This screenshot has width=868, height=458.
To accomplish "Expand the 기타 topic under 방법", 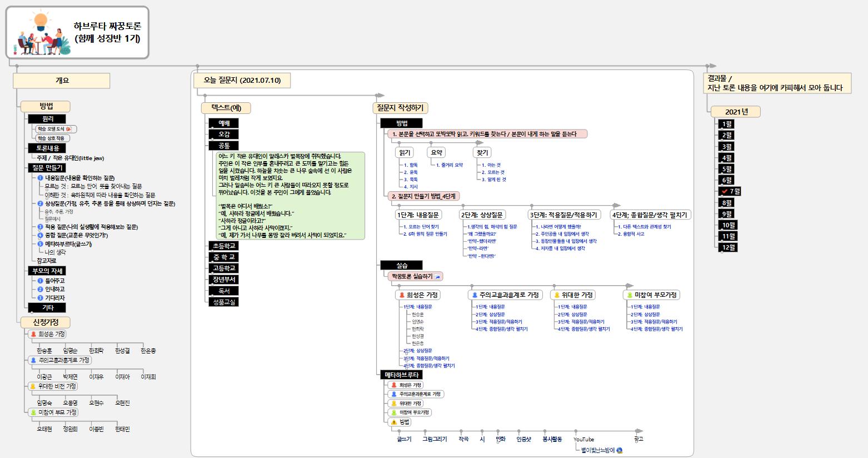I will tap(48, 307).
